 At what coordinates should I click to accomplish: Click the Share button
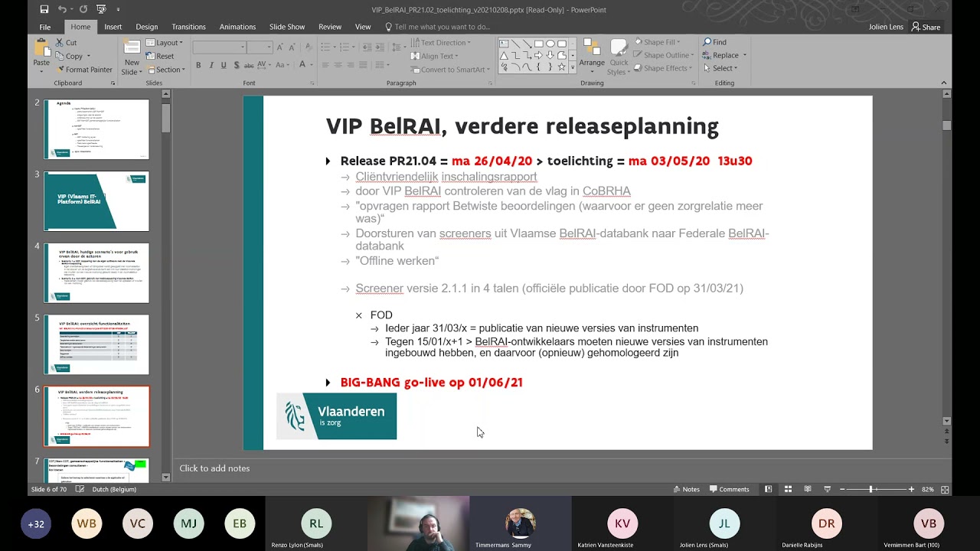click(926, 27)
